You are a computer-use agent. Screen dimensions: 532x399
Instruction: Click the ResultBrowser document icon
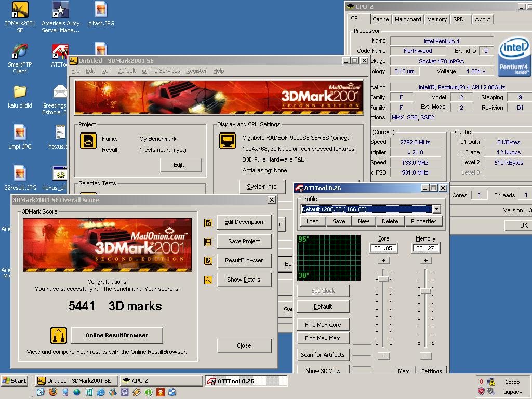(x=208, y=261)
